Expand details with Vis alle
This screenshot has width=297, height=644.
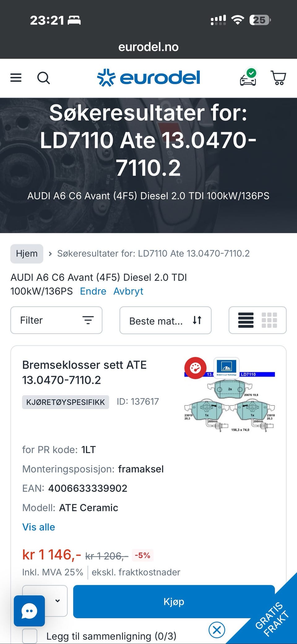click(x=38, y=527)
